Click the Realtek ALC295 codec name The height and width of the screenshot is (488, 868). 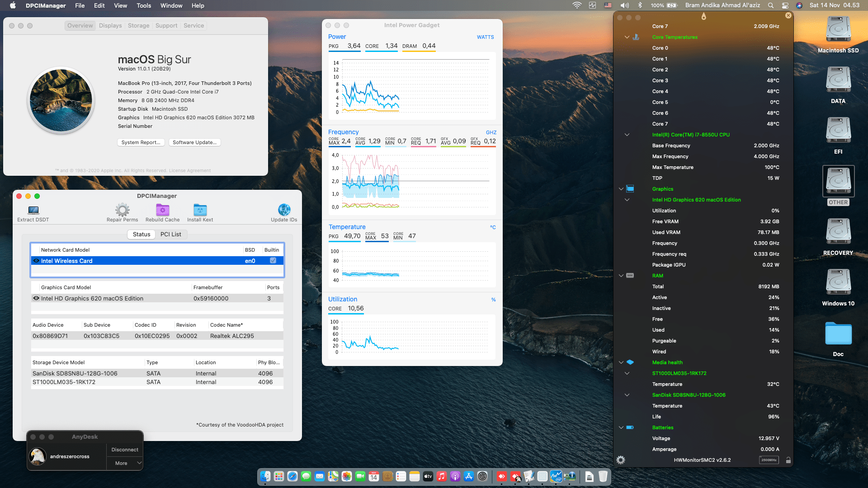(232, 336)
